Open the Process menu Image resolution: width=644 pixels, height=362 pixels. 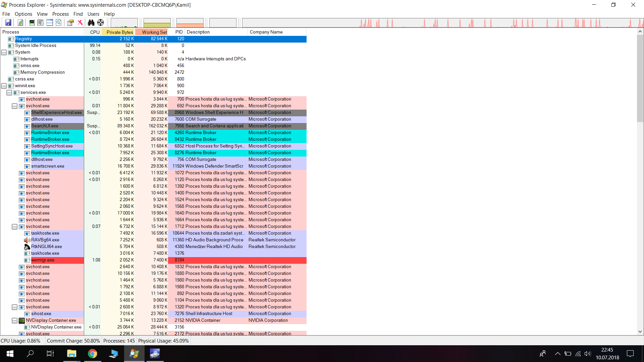point(60,14)
